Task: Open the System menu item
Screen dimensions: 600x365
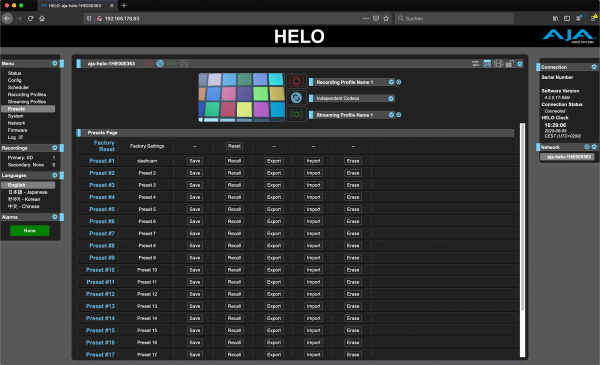Action: [16, 116]
